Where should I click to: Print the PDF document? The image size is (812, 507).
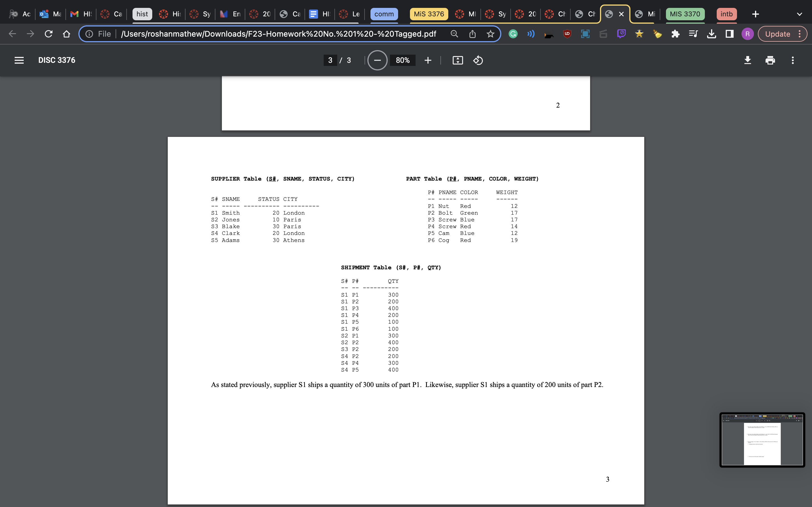(x=770, y=60)
